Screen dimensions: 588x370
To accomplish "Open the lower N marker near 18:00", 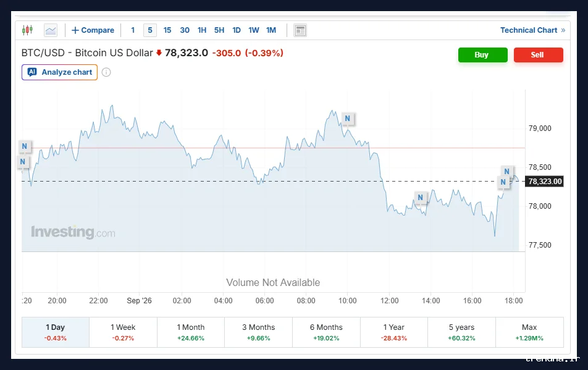I will (x=503, y=182).
